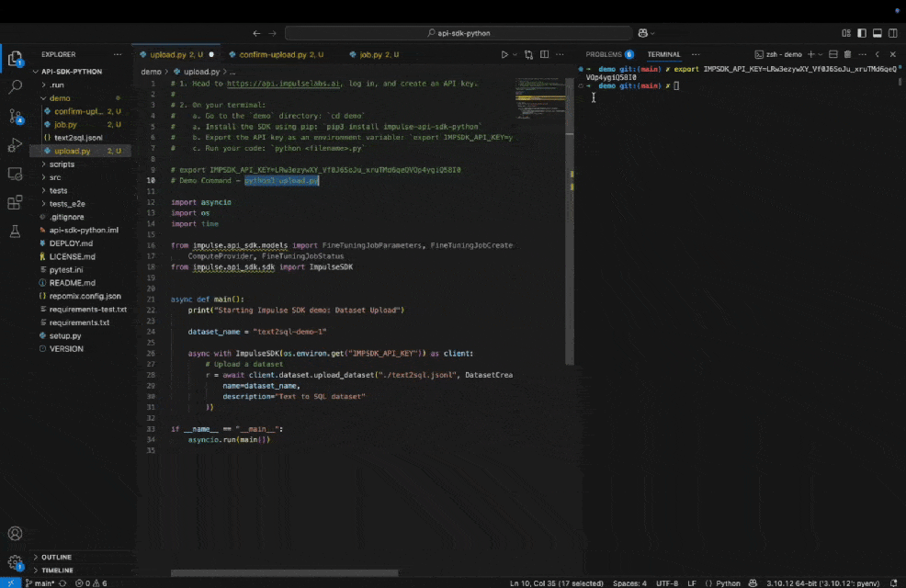Image resolution: width=906 pixels, height=588 pixels.
Task: Switch to confirm-upload.py tab
Action: (x=281, y=54)
